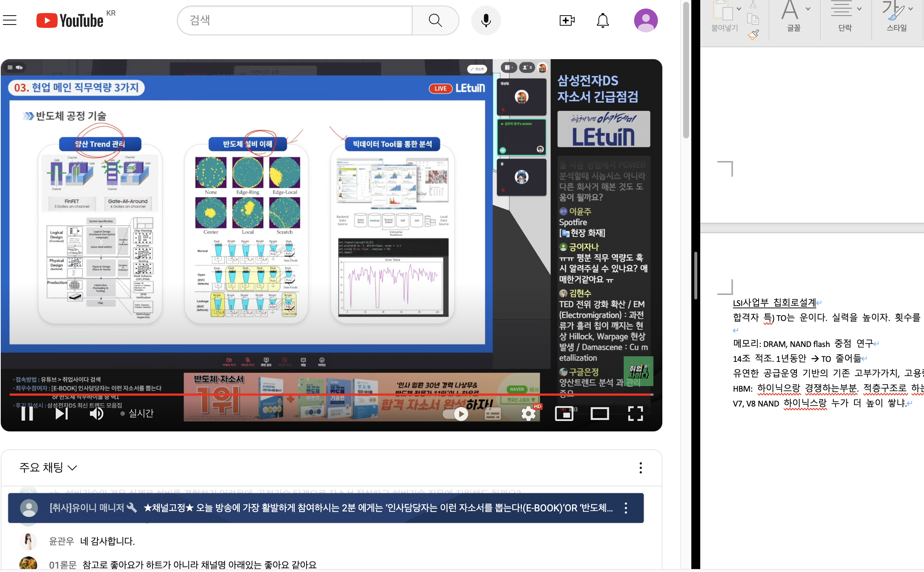Click the YouTube page vertical scrollbar

[686, 70]
